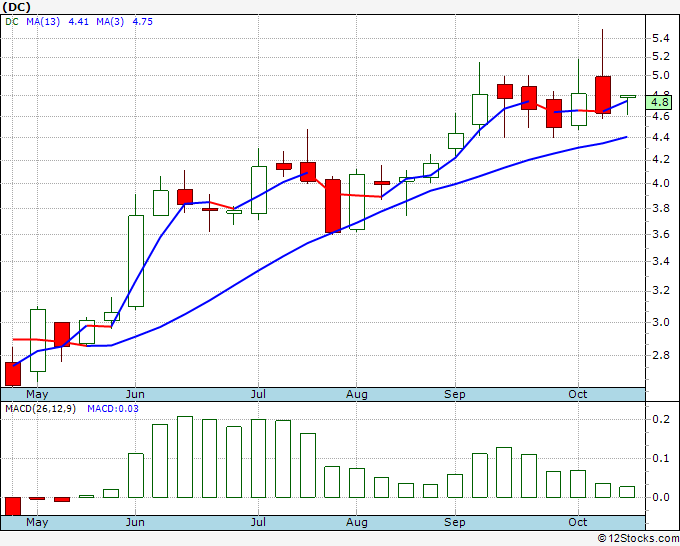Click the Sep label on price chart axis
Screen dimensions: 680x546
(454, 394)
